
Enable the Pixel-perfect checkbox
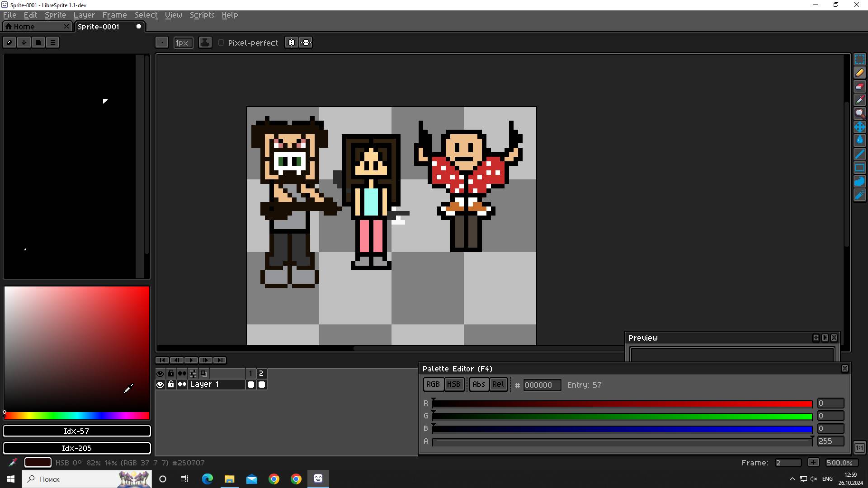(221, 42)
